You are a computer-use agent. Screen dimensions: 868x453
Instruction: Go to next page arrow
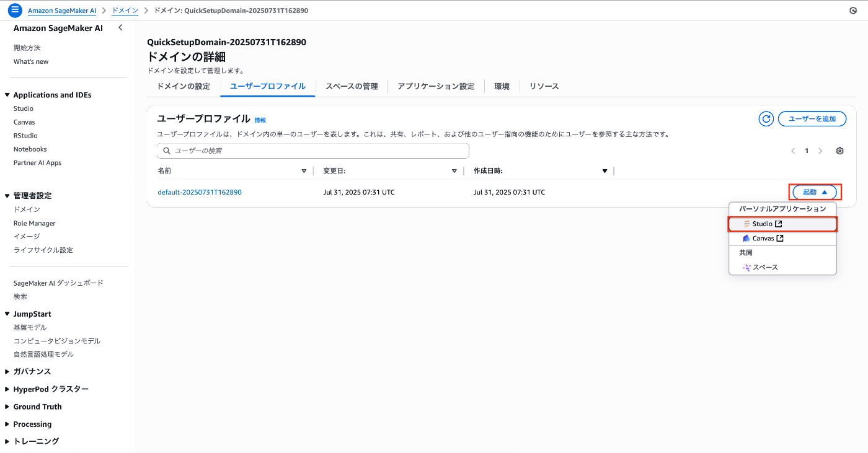point(820,151)
